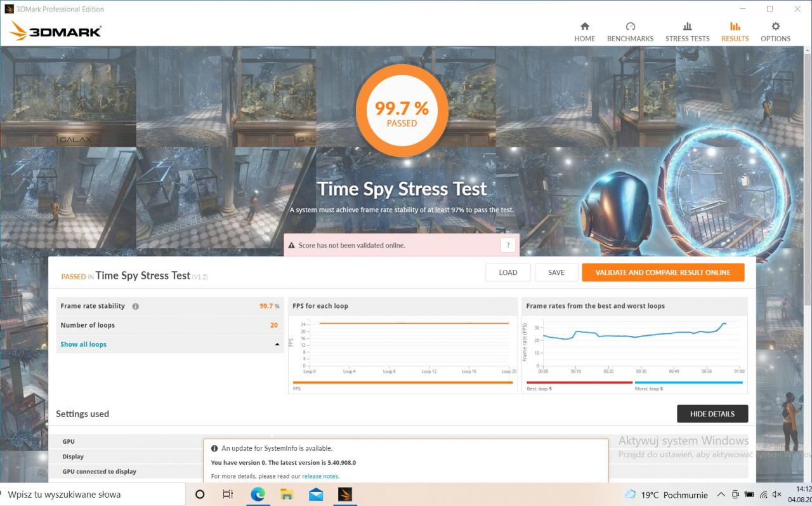This screenshot has height=506, width=812.
Task: Click the Frame rate stability value 99.7 %
Action: coord(269,306)
